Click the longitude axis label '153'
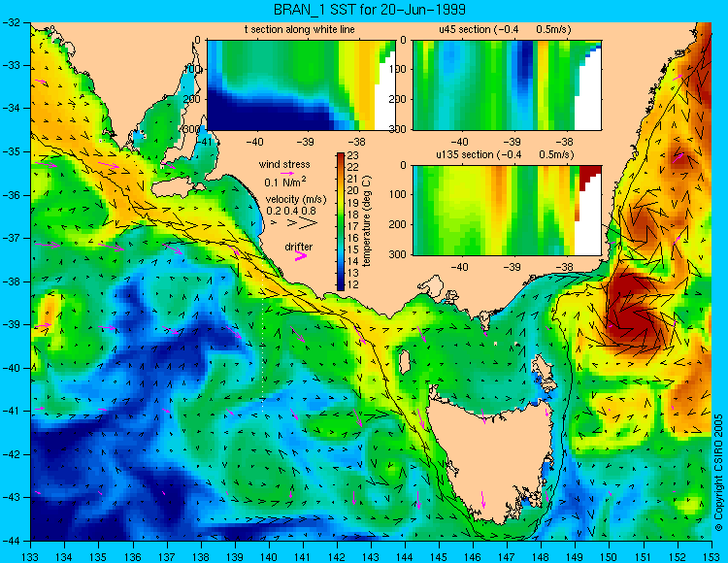Screen dimensions: 728x563 711,556
